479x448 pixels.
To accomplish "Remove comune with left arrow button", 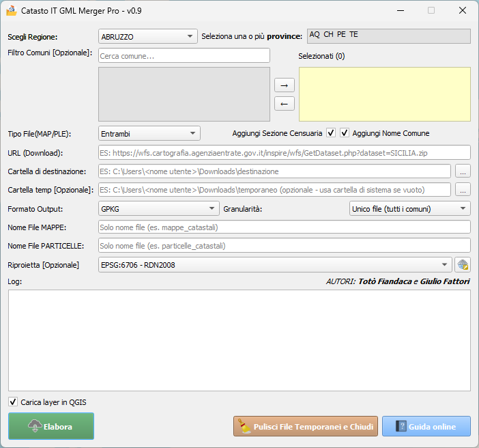I will pyautogui.click(x=285, y=104).
